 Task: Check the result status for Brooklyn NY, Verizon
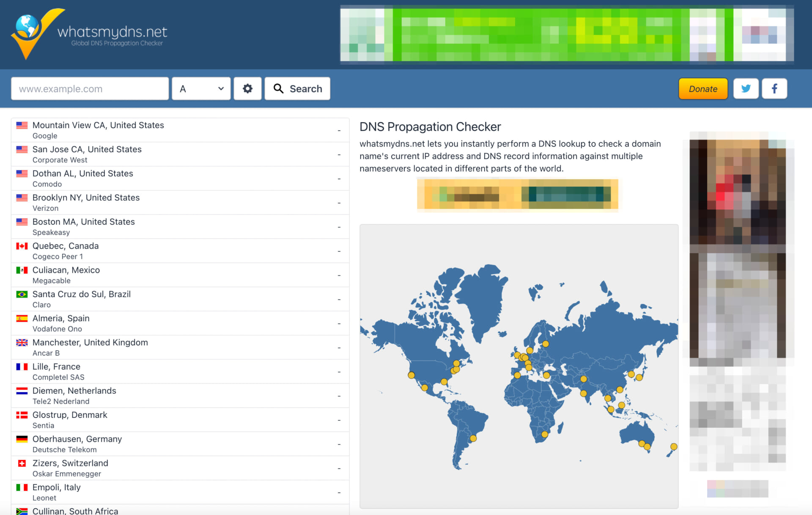coord(339,202)
